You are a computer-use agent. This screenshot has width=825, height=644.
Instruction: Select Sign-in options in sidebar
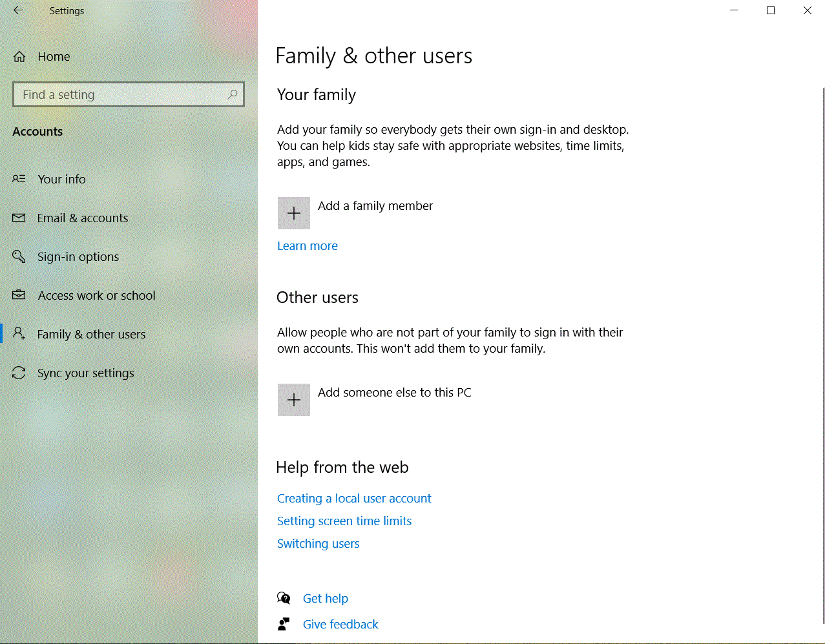pyautogui.click(x=129, y=256)
